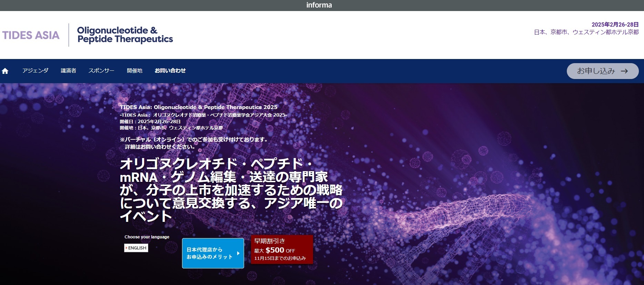Click the お申し込み registration button
The height and width of the screenshot is (285, 644).
[603, 71]
